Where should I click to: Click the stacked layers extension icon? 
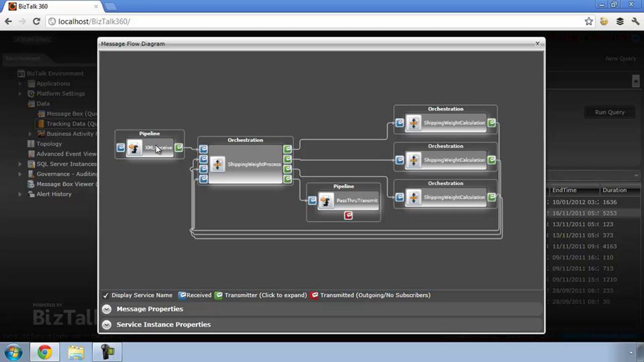point(620,21)
